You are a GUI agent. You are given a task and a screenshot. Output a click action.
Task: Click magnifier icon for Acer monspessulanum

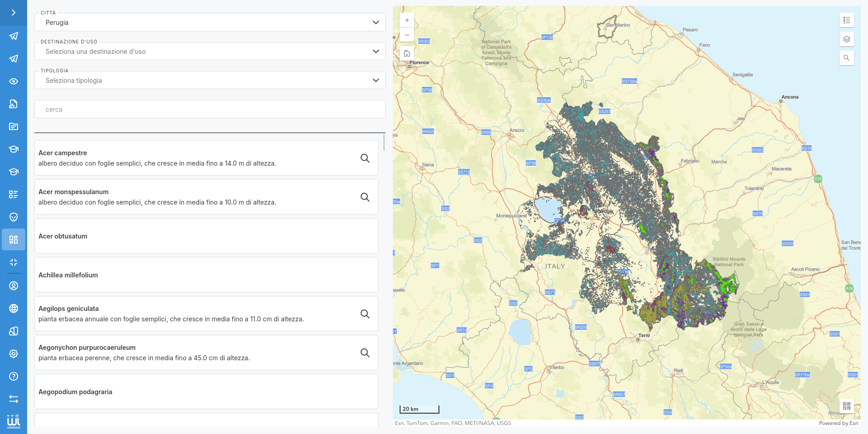(x=365, y=197)
